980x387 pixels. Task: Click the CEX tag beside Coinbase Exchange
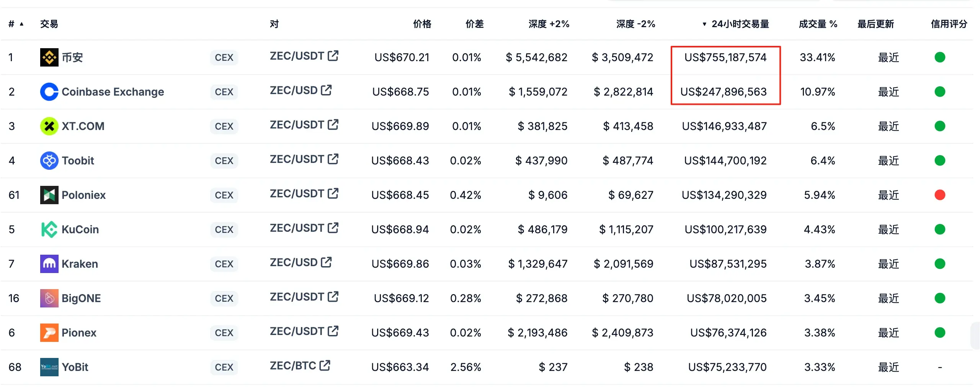point(224,92)
